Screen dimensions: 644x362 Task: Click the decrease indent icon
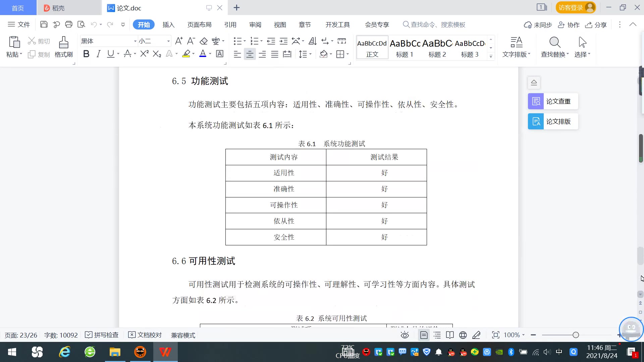(271, 41)
